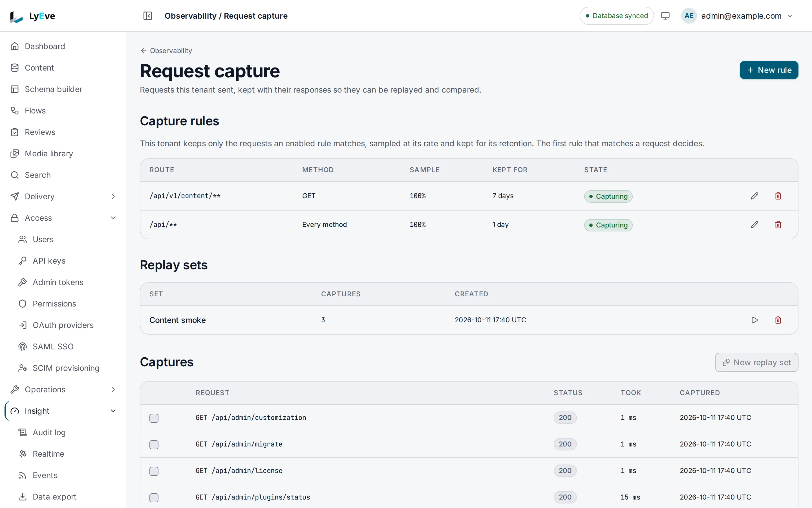
Task: Open Data export page
Action: click(x=67, y=497)
